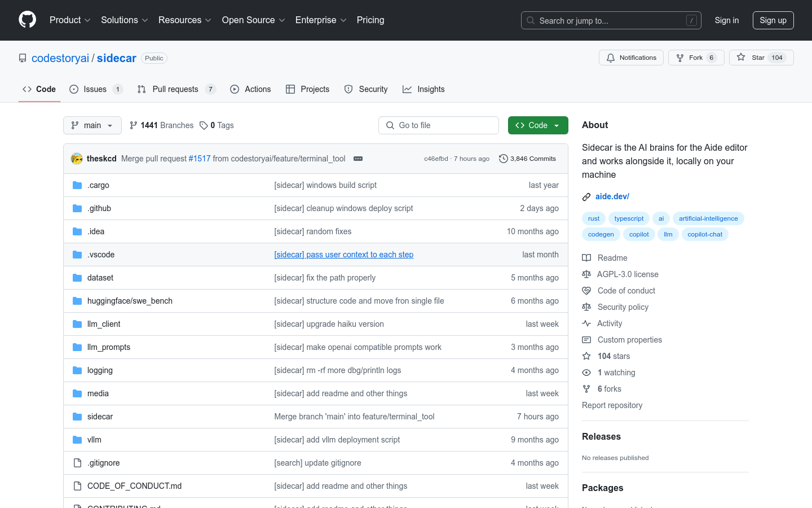
Task: Open the AGPL-3.0 license link
Action: [620, 274]
